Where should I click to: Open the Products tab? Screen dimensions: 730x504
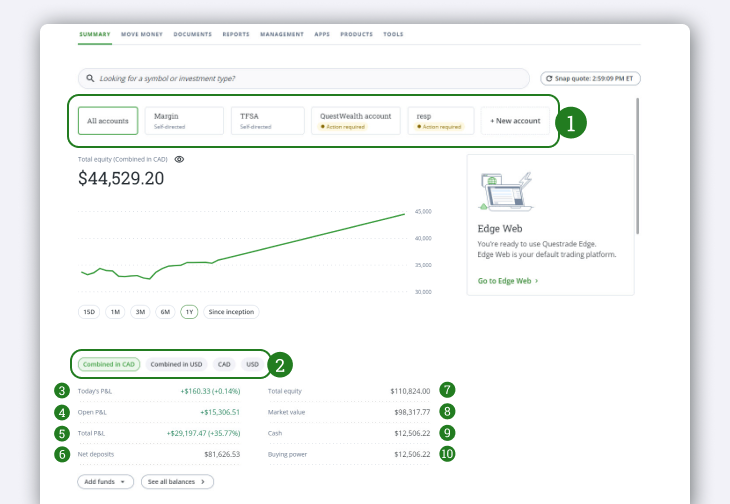[357, 34]
